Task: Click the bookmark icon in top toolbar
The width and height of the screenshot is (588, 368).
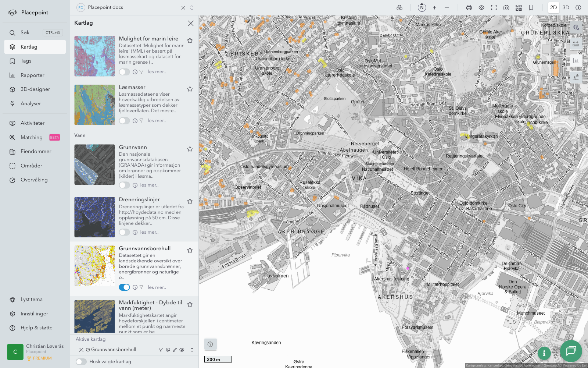Action: 531,8
